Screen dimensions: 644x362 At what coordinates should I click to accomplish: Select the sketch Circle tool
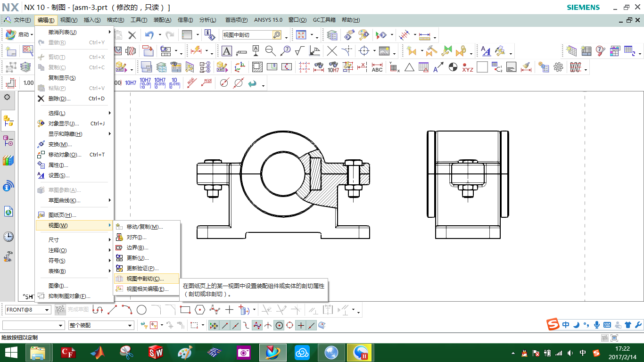tap(141, 310)
